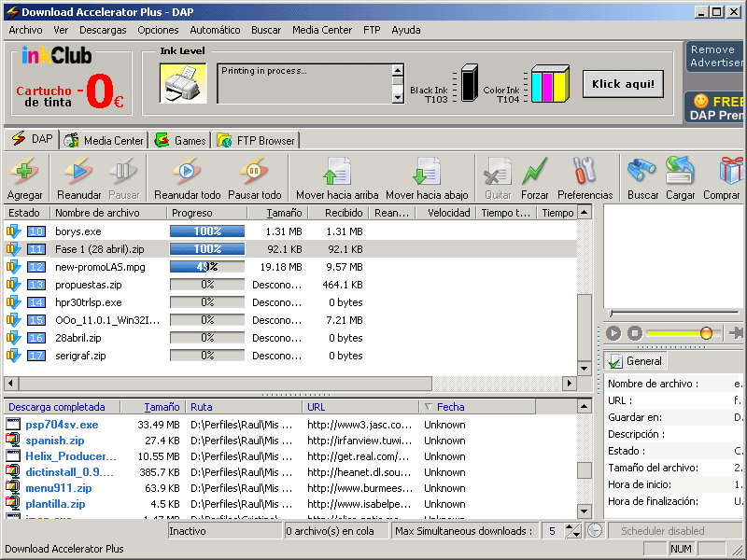Open the Descargas menu
The width and height of the screenshot is (747, 560).
click(103, 30)
